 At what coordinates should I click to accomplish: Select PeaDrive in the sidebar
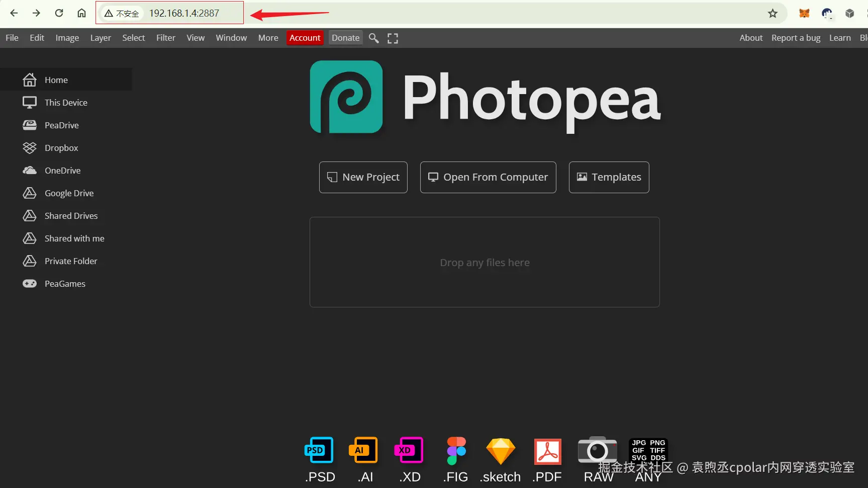[x=66, y=125]
